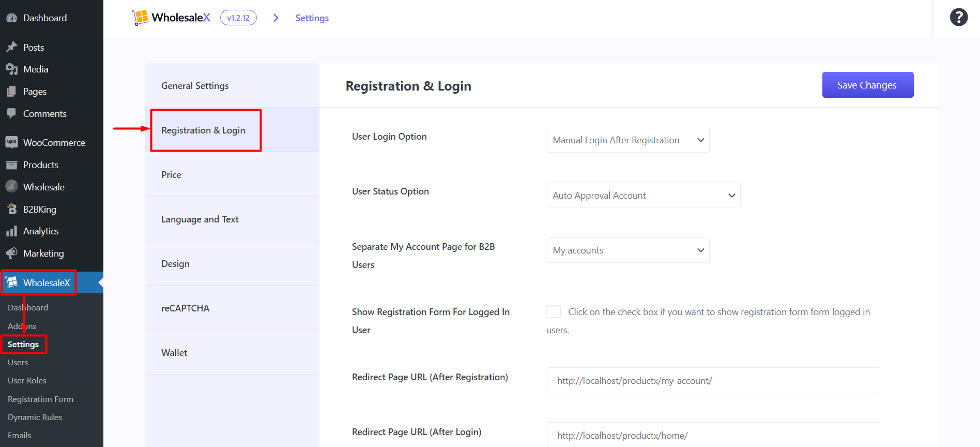Open the User Status Option dropdown
The image size is (980, 447).
click(644, 195)
